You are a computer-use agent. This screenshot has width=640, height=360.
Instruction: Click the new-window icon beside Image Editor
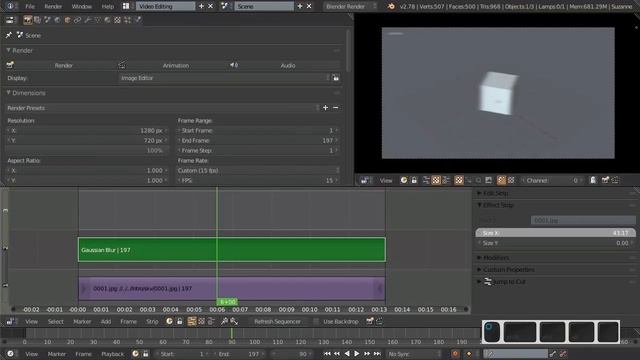336,78
